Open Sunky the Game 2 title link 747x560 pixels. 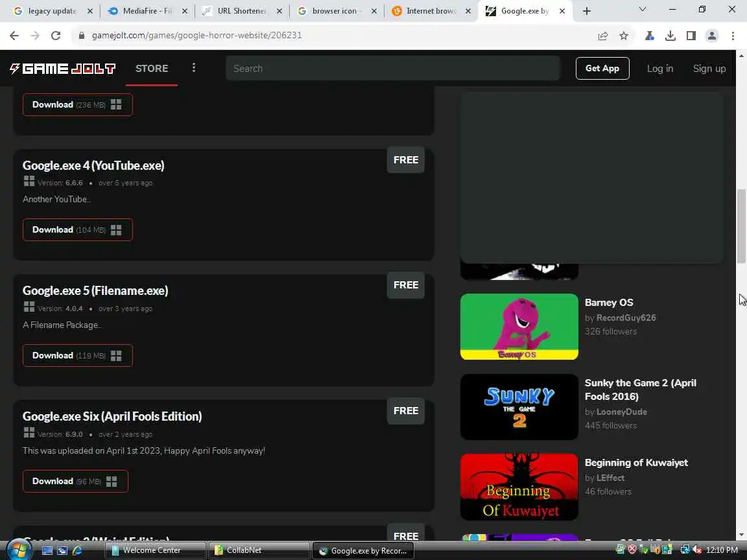coord(641,390)
